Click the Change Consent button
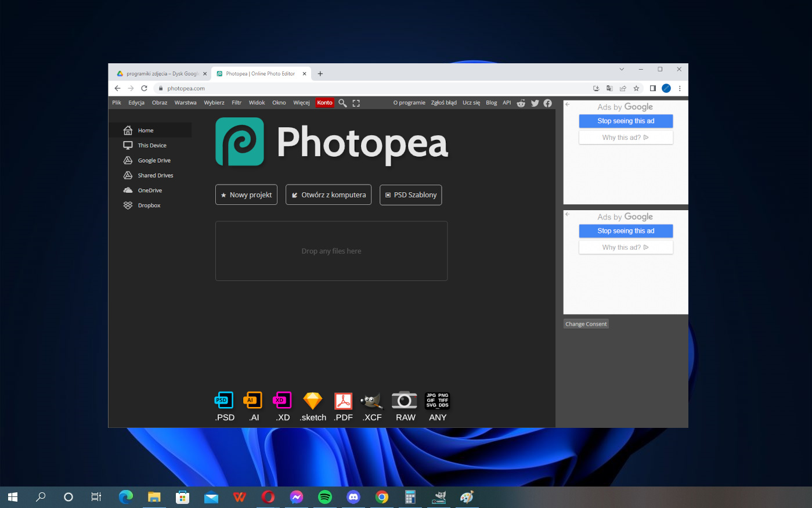812x508 pixels. click(586, 324)
